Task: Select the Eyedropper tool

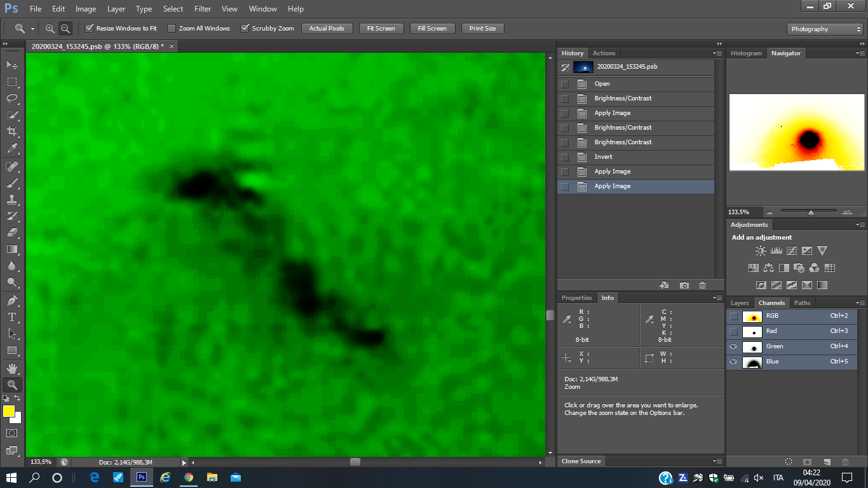Action: (12, 149)
